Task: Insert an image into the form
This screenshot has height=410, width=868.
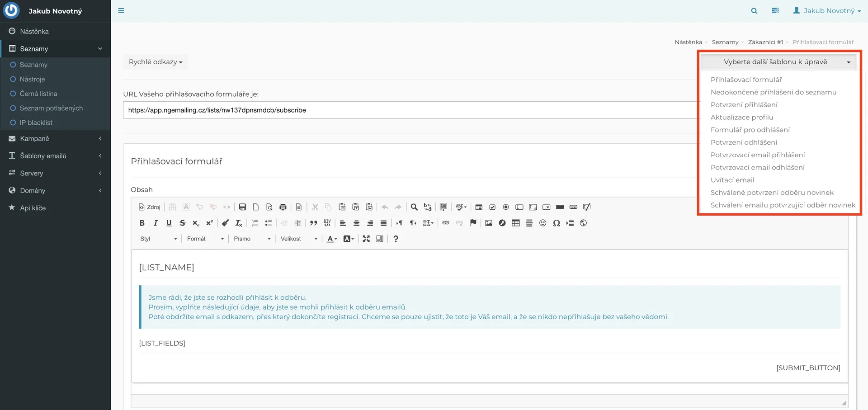Action: click(489, 223)
